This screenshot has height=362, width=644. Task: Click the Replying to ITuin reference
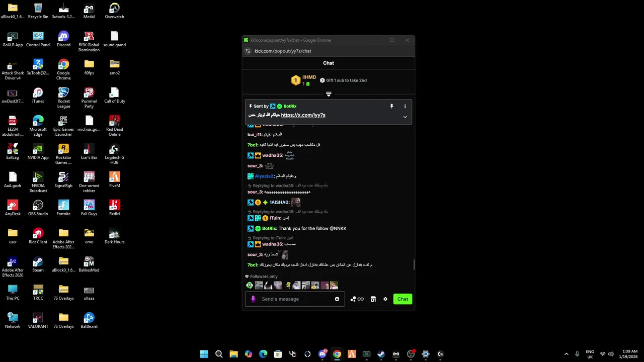pyautogui.click(x=270, y=238)
